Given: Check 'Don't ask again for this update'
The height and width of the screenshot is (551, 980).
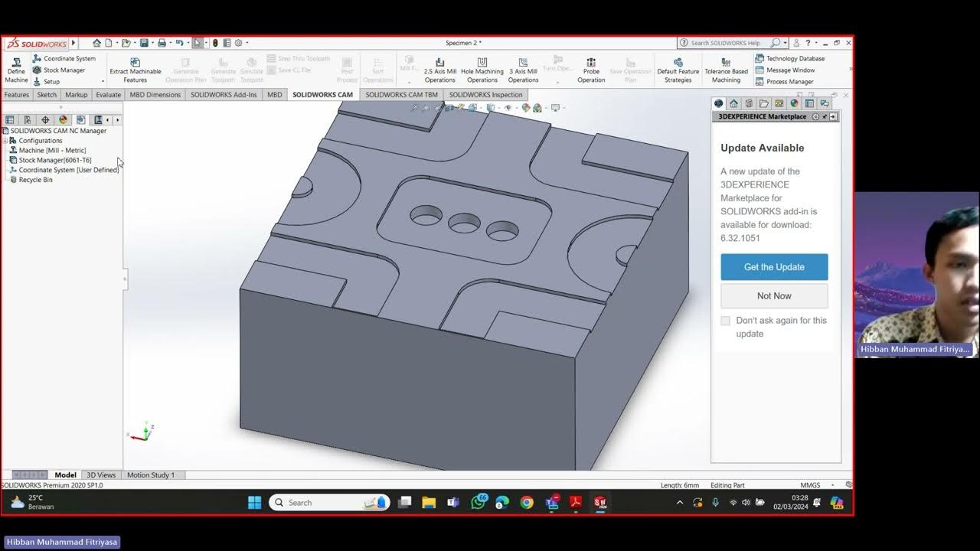Looking at the screenshot, I should [x=725, y=321].
